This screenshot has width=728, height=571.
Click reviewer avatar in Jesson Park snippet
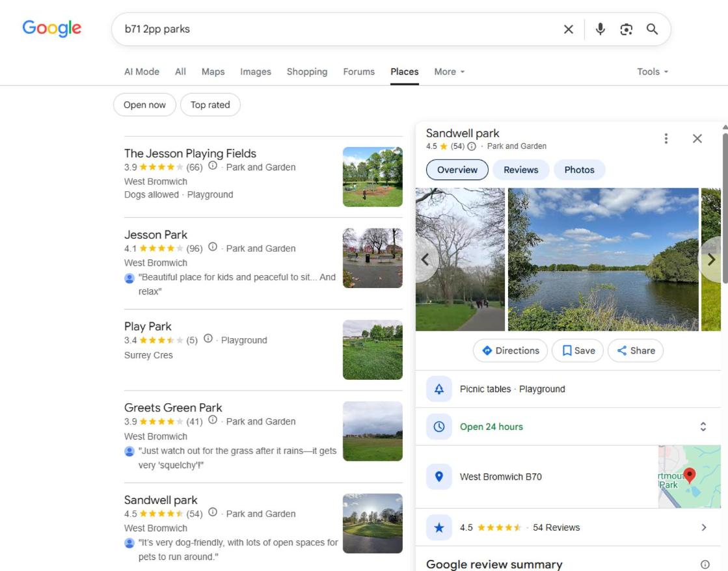(129, 278)
